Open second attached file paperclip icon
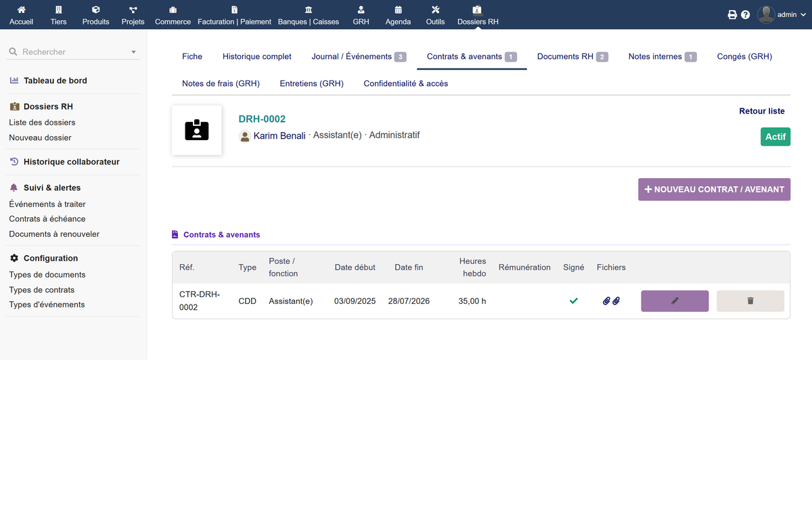 click(x=616, y=301)
